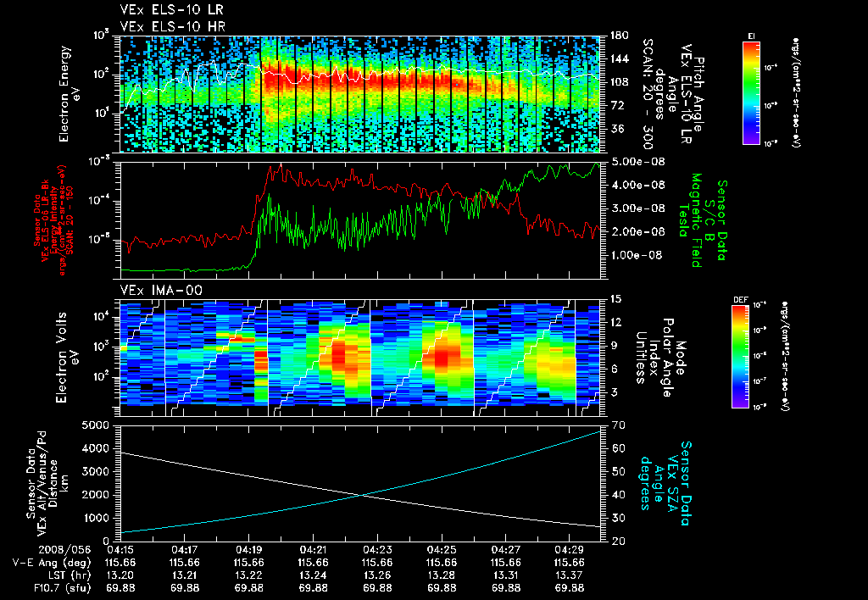Click the LST value 13.21
This screenshot has height=600, width=868.
(x=184, y=575)
